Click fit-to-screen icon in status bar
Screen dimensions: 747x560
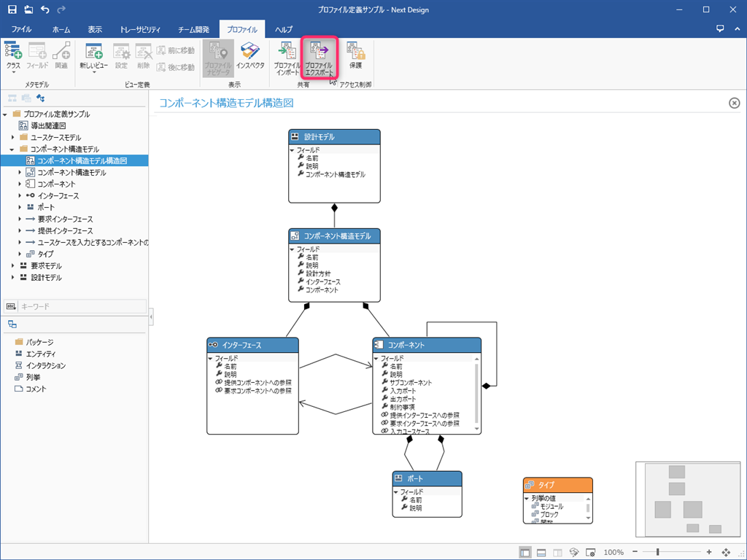(726, 552)
